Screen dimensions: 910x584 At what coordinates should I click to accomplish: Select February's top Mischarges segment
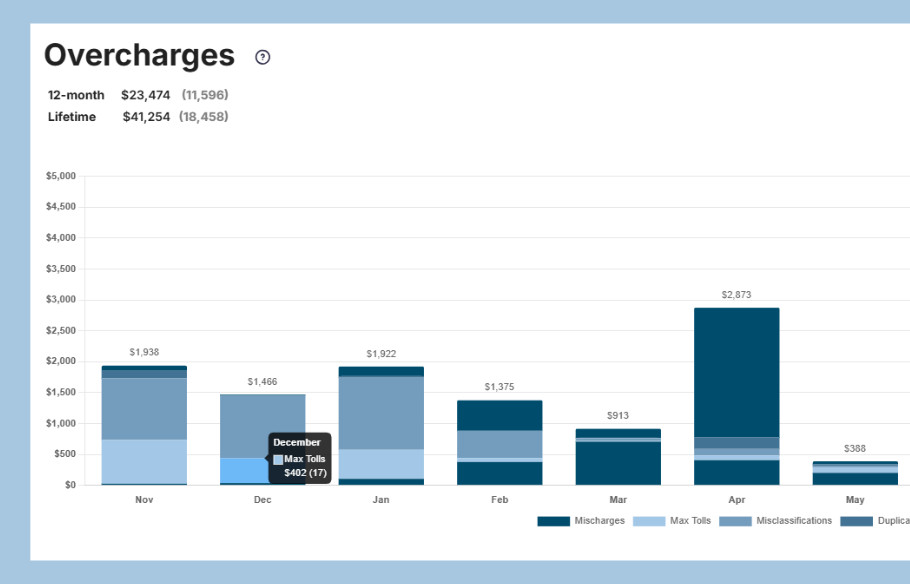pos(499,415)
